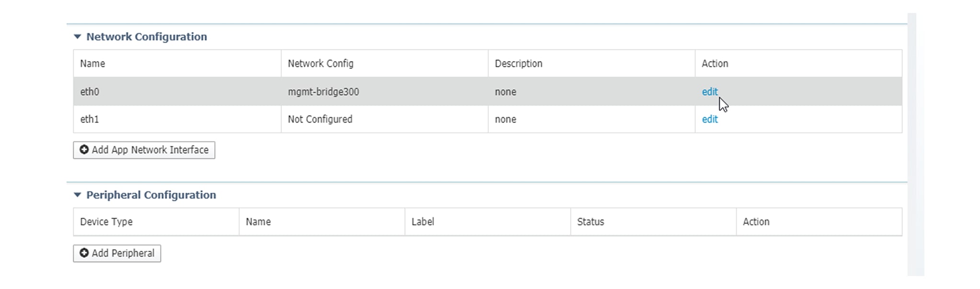Click the none description for eth0
Viewport: 980px width, 289px height.
click(592, 92)
